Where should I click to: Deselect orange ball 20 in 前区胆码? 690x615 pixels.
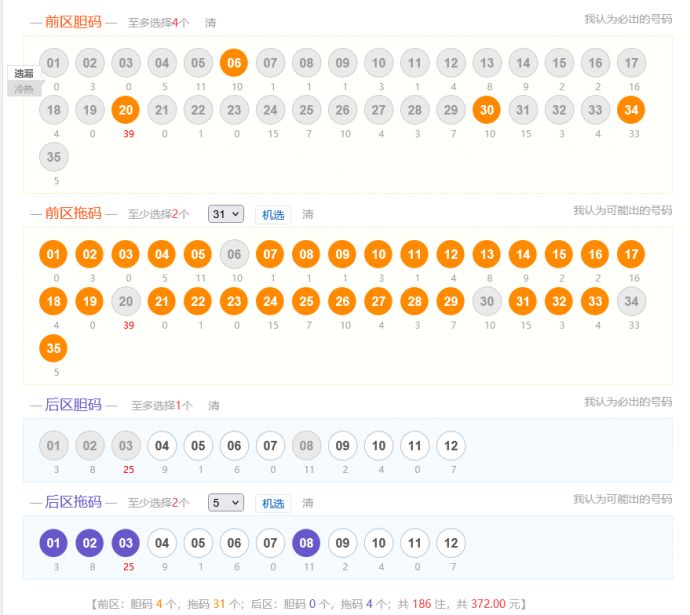click(126, 110)
